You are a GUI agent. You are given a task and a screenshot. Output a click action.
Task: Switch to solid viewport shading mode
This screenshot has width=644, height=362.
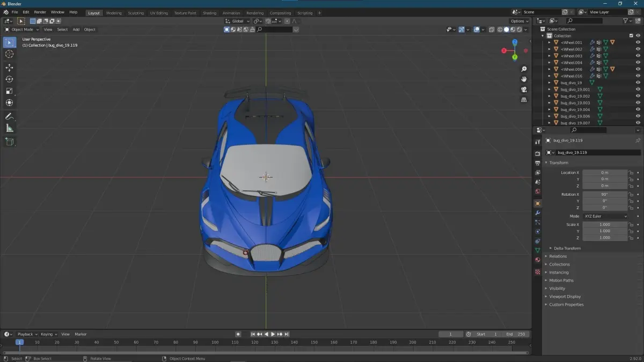pyautogui.click(x=506, y=29)
